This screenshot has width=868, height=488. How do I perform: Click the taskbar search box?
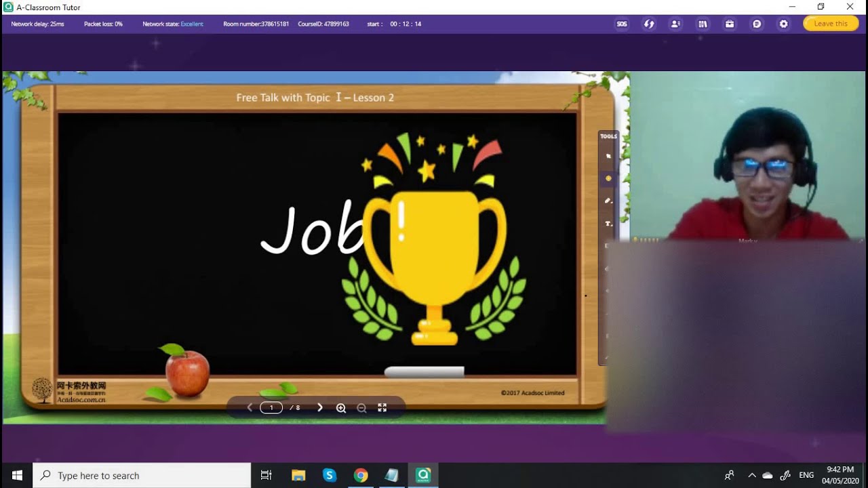(x=142, y=475)
